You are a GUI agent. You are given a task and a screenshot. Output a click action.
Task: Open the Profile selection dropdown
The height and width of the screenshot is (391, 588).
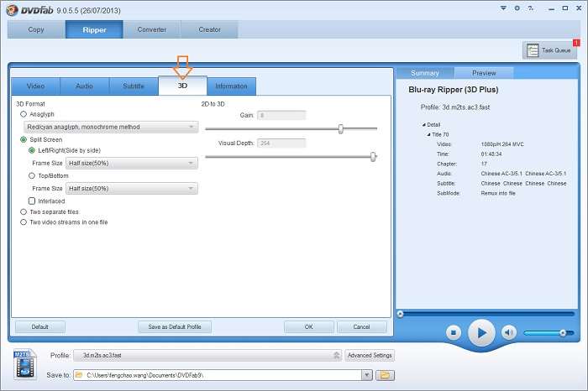[207, 355]
